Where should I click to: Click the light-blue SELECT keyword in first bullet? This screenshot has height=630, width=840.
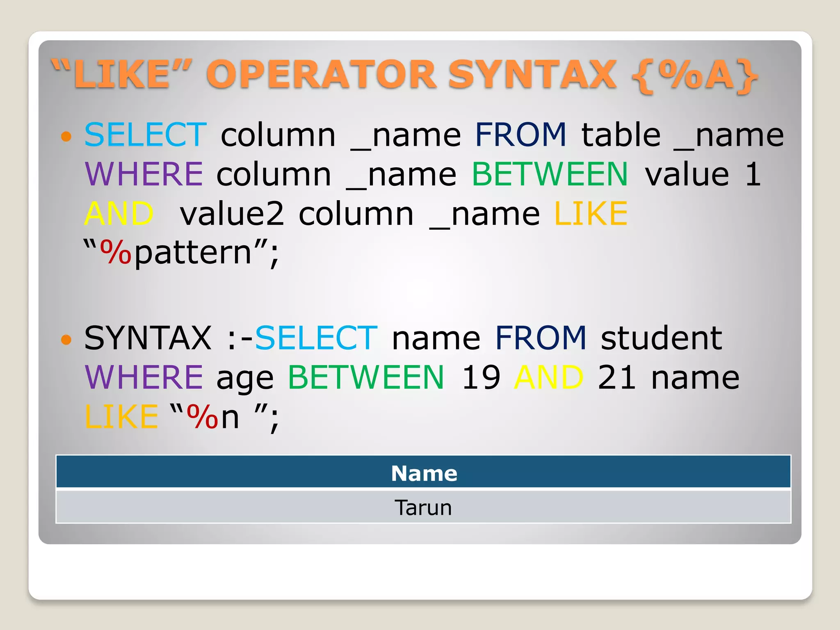tap(145, 135)
